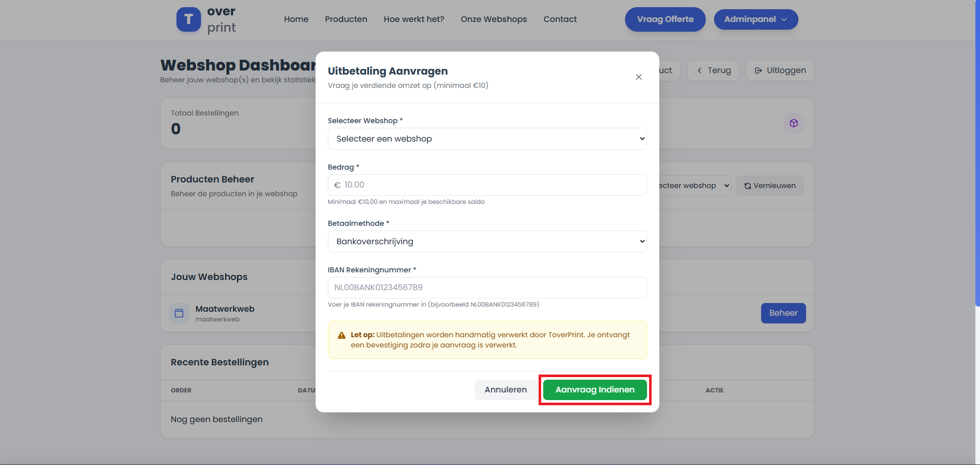Open the Selecteer een webshop dropdown
Screen dimensions: 980x465
(487, 139)
